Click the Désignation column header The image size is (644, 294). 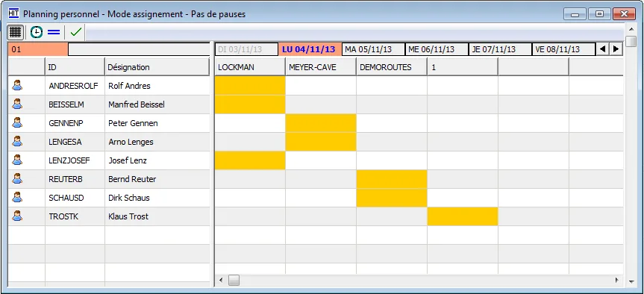[x=157, y=67]
